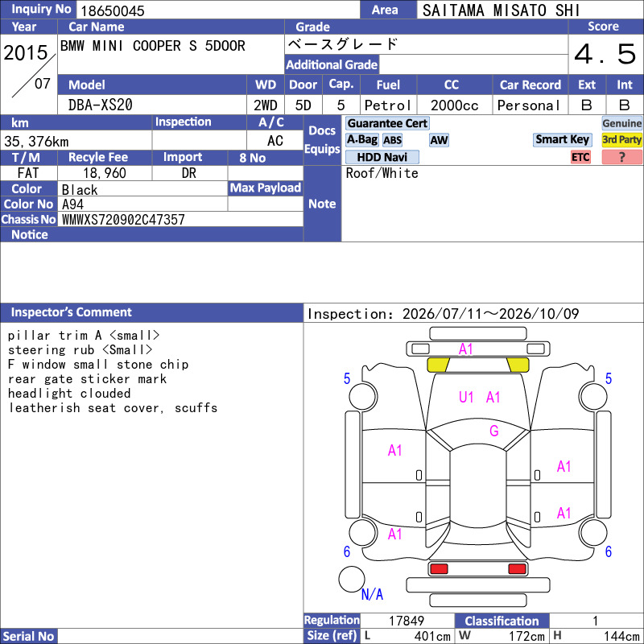Image resolution: width=644 pixels, height=644 pixels.
Task: Click the DR import value
Action: (189, 173)
